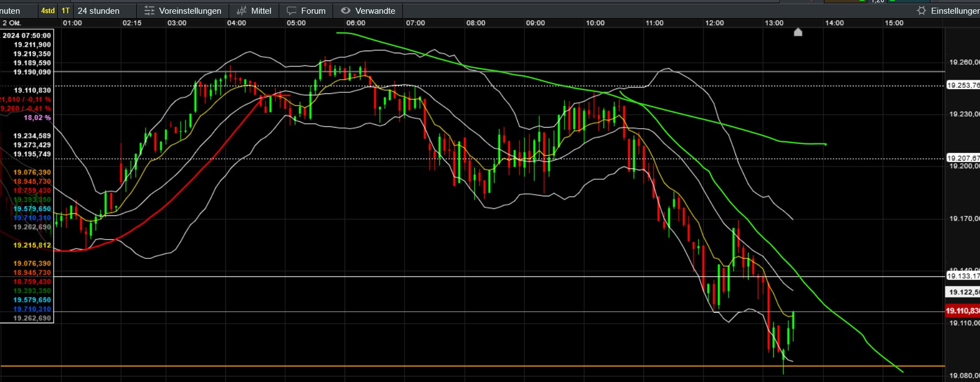Click the 19.211,900 value in data box
980x382 pixels.
[x=32, y=45]
